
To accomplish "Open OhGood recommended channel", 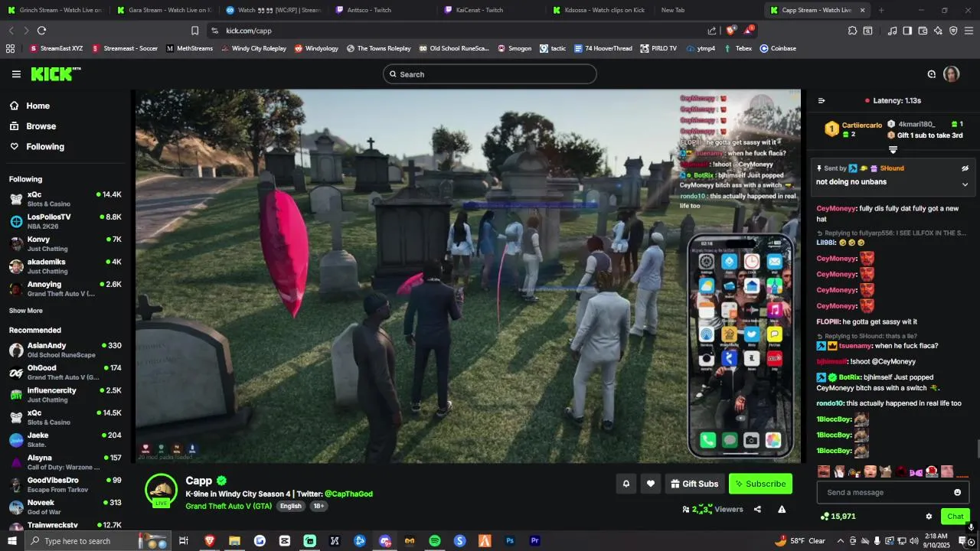I will 65,373.
